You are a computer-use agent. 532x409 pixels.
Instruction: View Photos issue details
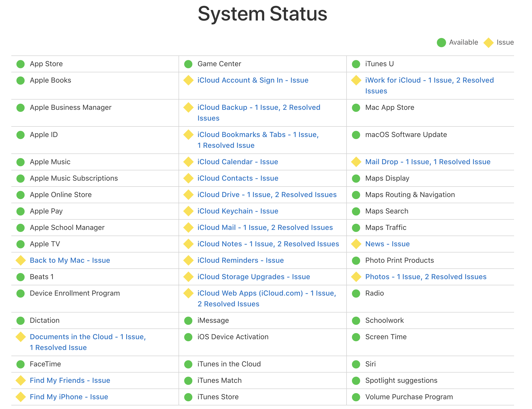(x=426, y=277)
